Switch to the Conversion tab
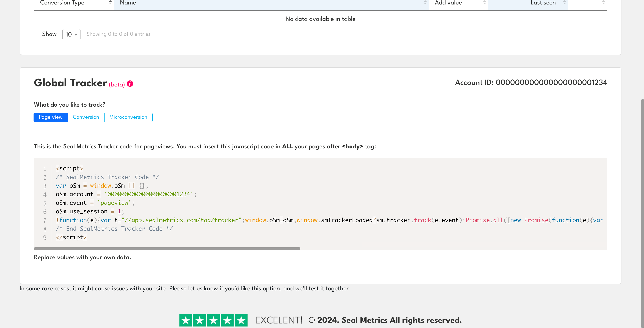This screenshot has width=644, height=328. tap(86, 117)
